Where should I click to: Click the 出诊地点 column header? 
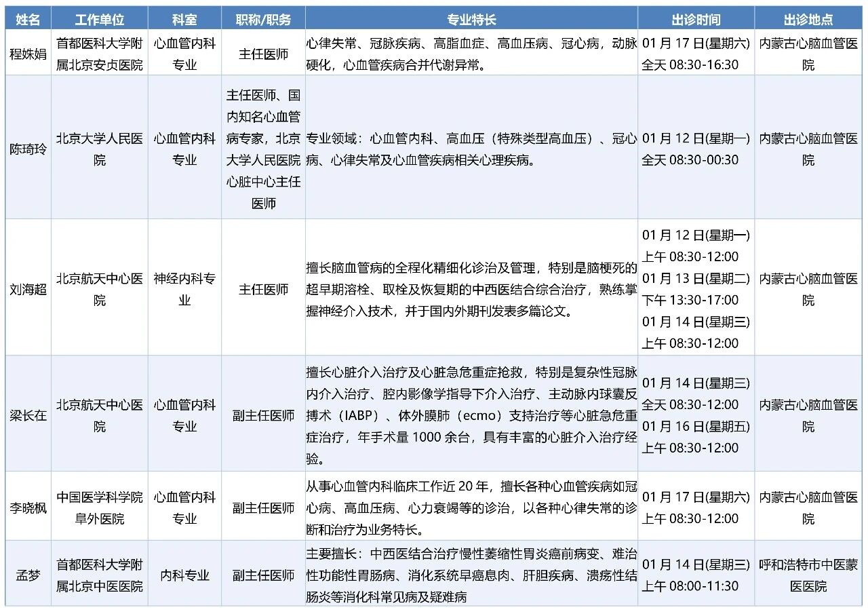[x=808, y=20]
